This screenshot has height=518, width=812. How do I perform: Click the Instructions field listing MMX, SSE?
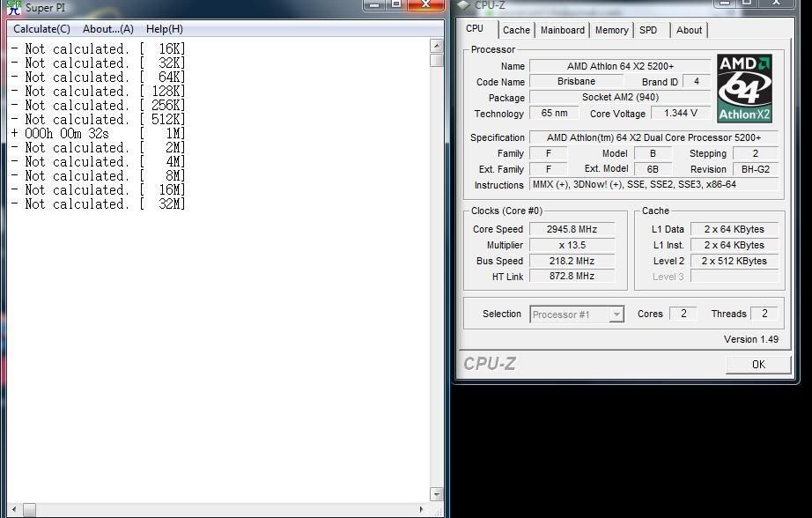point(653,184)
